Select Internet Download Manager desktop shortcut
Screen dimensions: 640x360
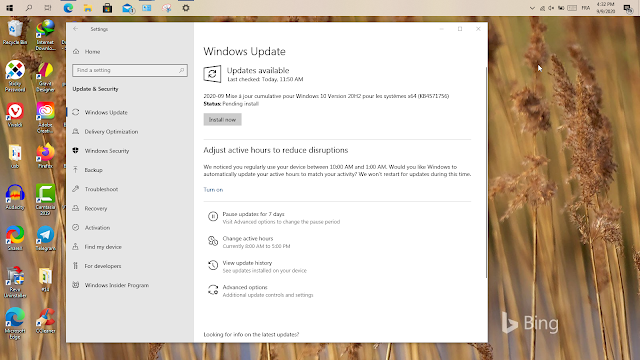(45, 35)
